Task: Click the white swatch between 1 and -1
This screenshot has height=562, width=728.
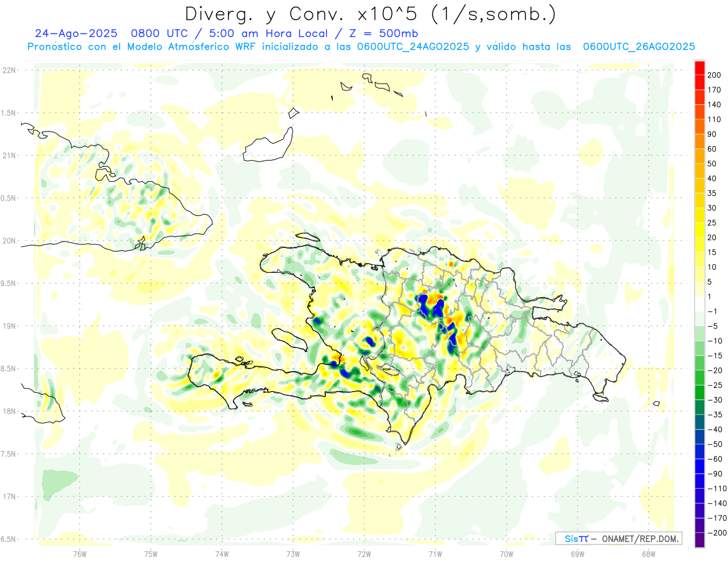Action: 699,304
